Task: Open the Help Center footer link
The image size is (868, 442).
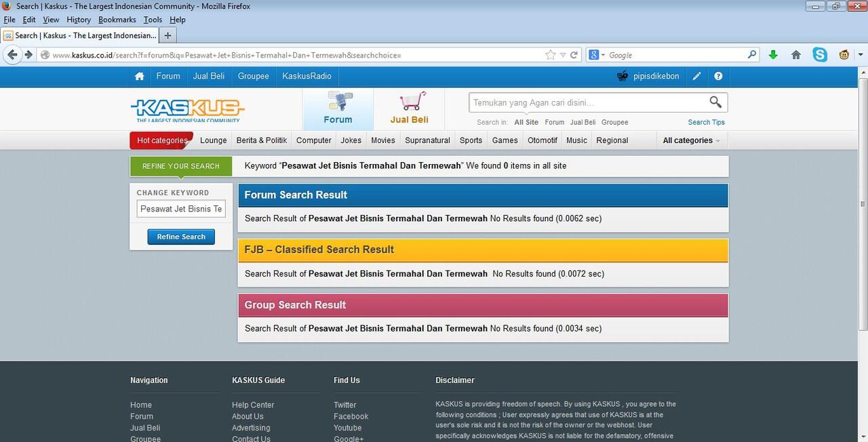Action: pyautogui.click(x=253, y=405)
